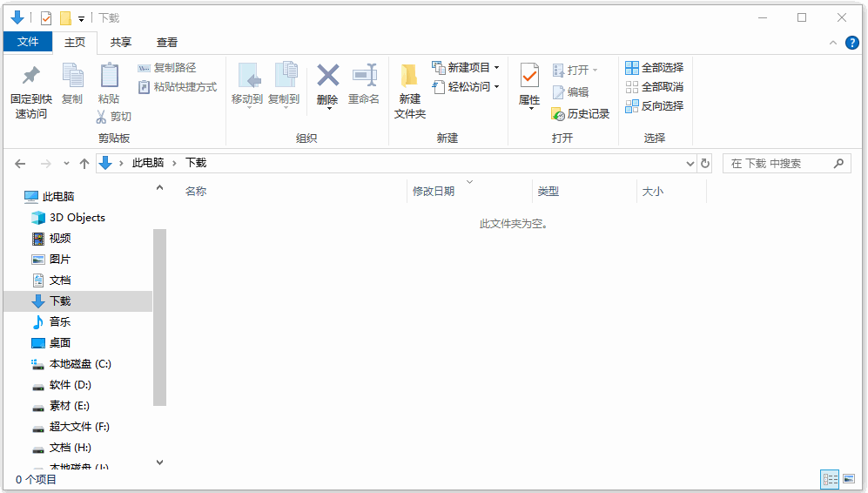Collapse the ribbon with the chevron
Viewport: 868px width, 493px height.
tap(833, 43)
